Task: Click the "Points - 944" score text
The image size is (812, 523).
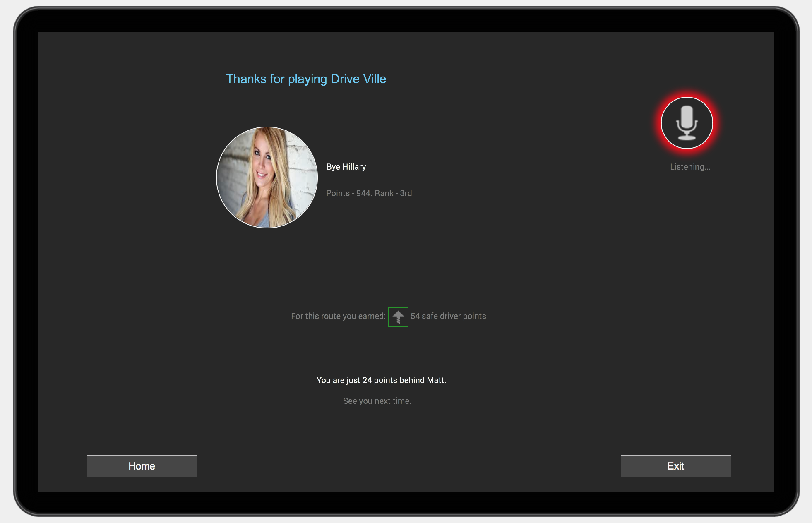Action: tap(348, 193)
